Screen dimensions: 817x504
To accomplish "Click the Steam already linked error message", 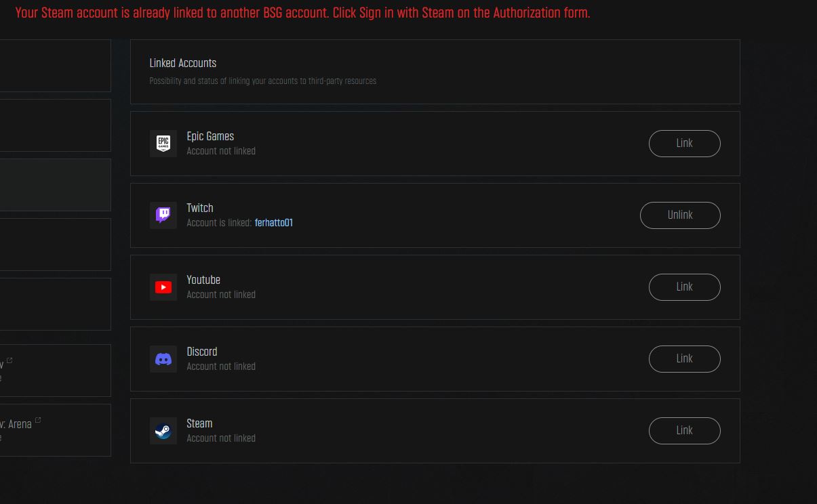I will pos(302,13).
